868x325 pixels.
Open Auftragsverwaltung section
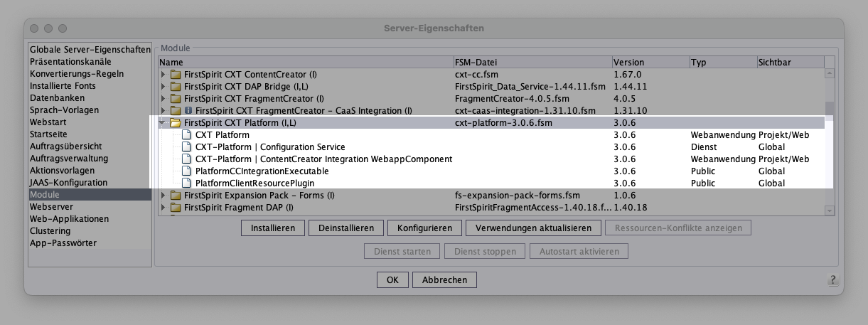tap(90, 159)
